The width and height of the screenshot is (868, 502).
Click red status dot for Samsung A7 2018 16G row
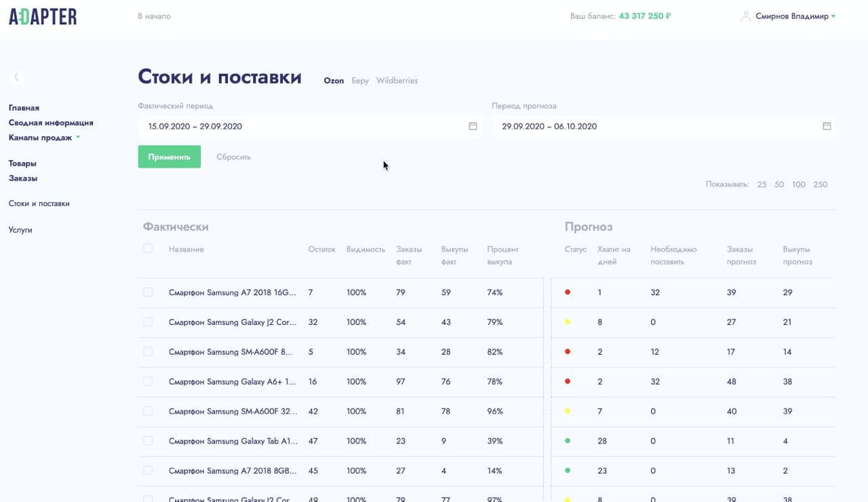[x=568, y=292]
